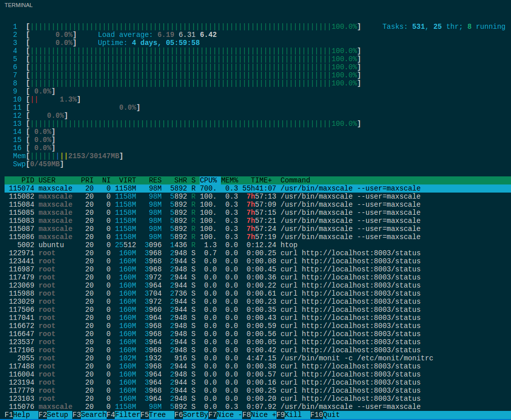Select the Command column header

(x=295, y=180)
